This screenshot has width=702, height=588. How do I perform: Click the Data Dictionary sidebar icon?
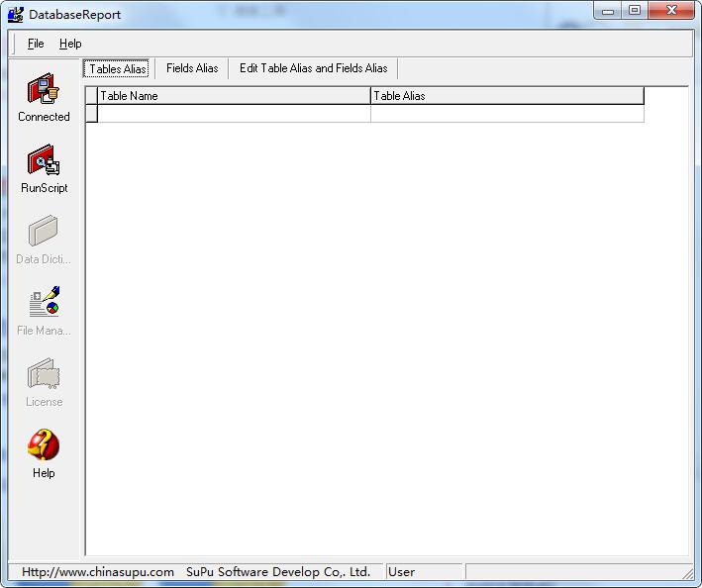pyautogui.click(x=44, y=231)
